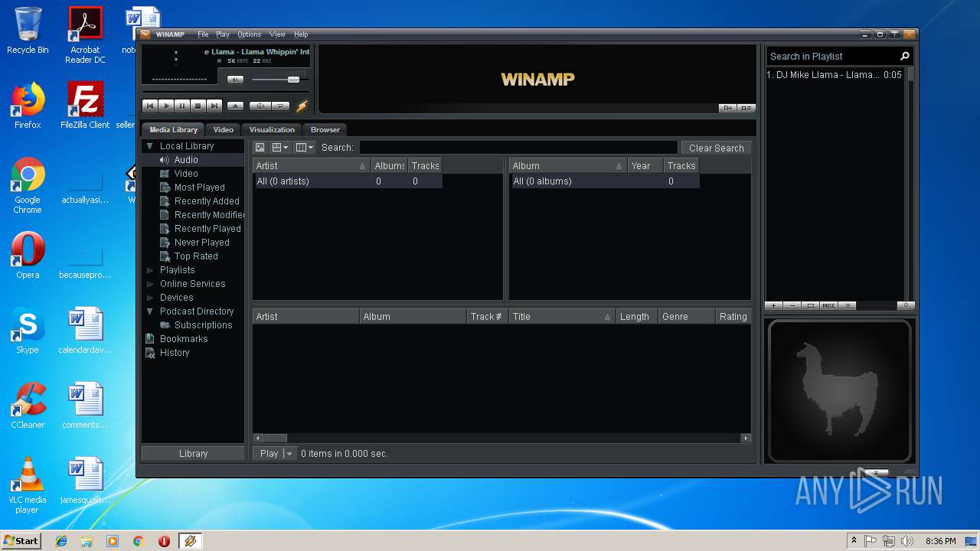Open podcast Subscriptions
The width and height of the screenshot is (980, 551).
click(x=203, y=325)
